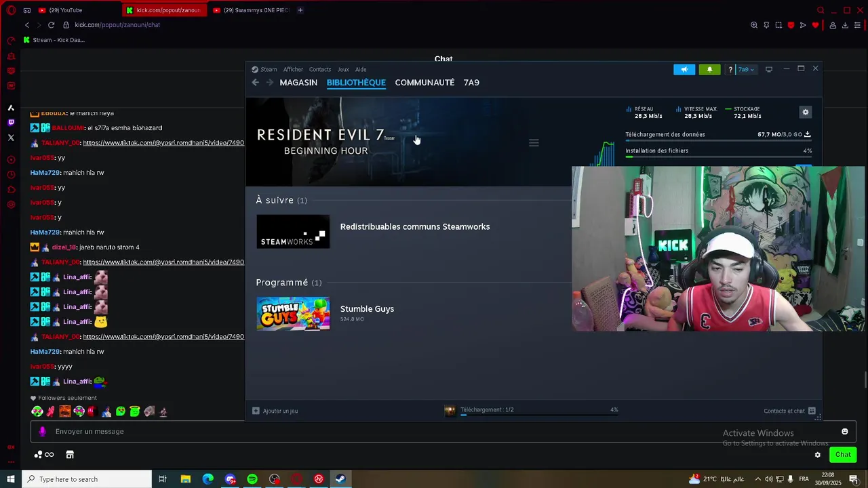
Task: Open the MAGASIN tab in Steam
Action: [298, 83]
